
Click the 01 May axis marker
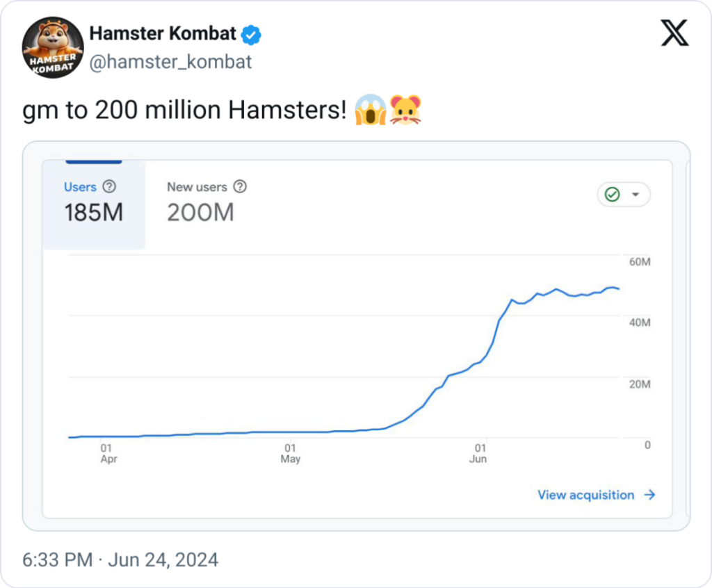click(290, 453)
